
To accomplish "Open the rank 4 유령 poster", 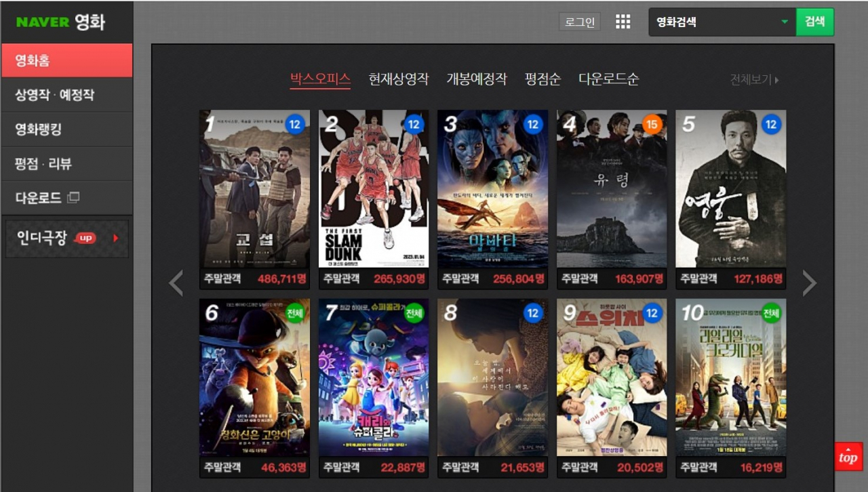I will click(612, 189).
